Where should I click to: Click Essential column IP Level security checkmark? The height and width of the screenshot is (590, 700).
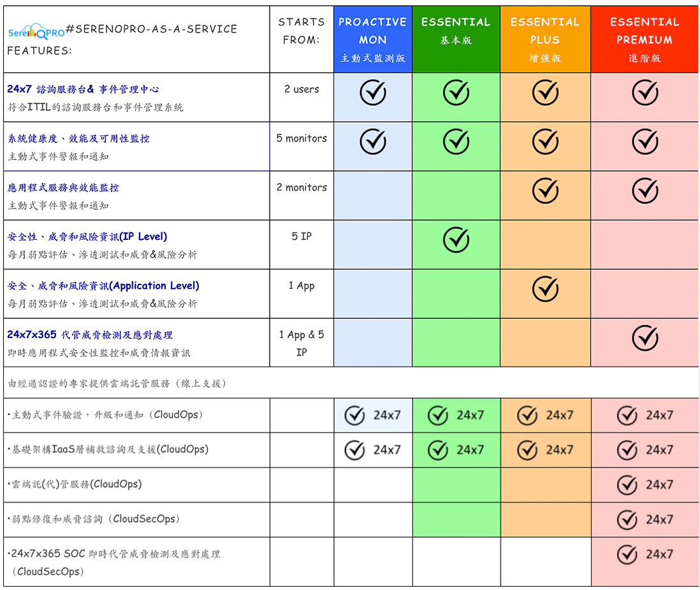[x=456, y=239]
